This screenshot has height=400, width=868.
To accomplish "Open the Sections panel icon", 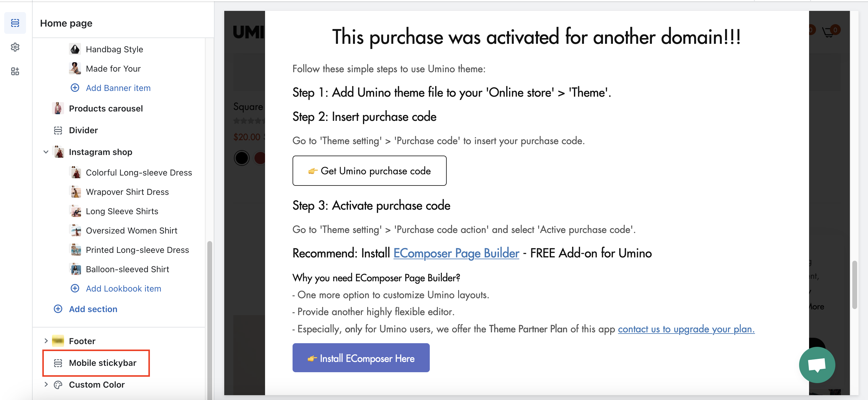I will 15,23.
